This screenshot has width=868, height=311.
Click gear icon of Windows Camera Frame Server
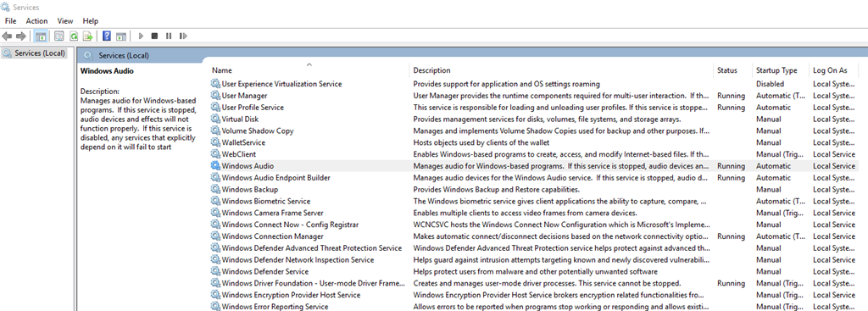point(215,213)
